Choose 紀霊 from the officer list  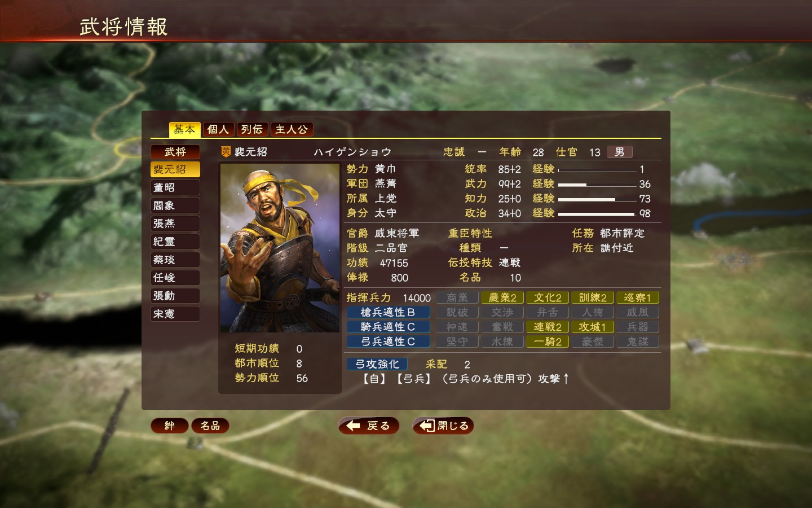tap(175, 242)
